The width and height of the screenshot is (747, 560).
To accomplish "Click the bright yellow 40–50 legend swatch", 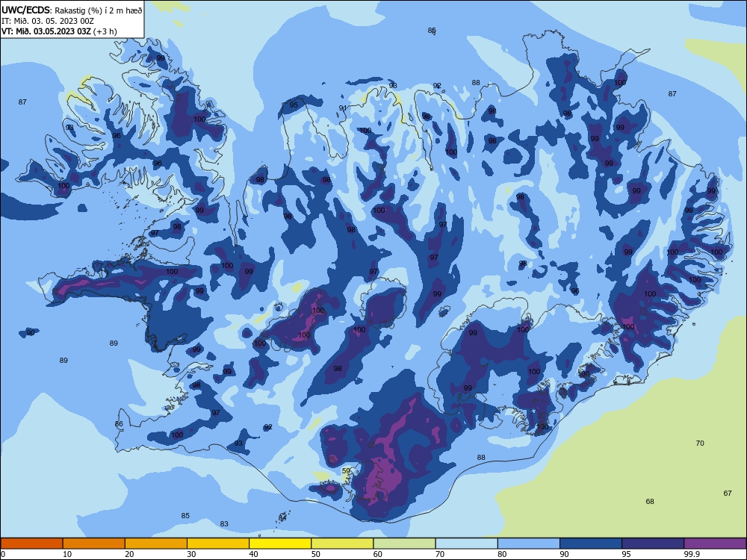I will click(280, 544).
